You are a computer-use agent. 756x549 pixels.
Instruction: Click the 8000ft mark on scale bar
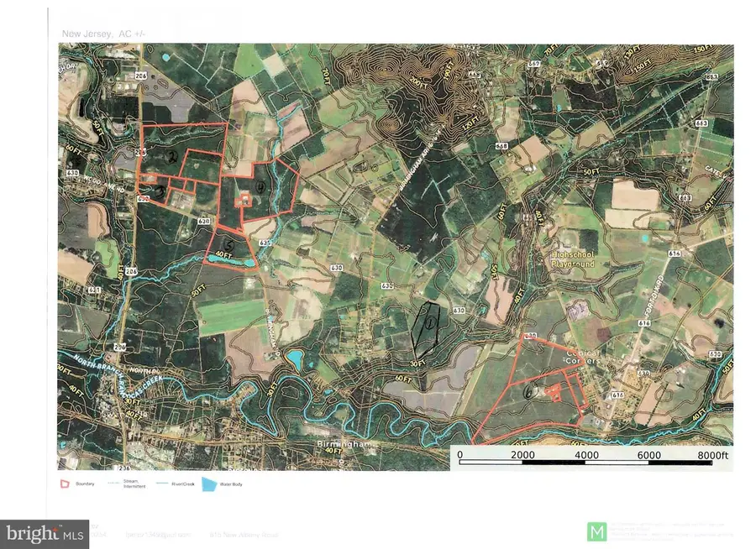click(x=706, y=454)
